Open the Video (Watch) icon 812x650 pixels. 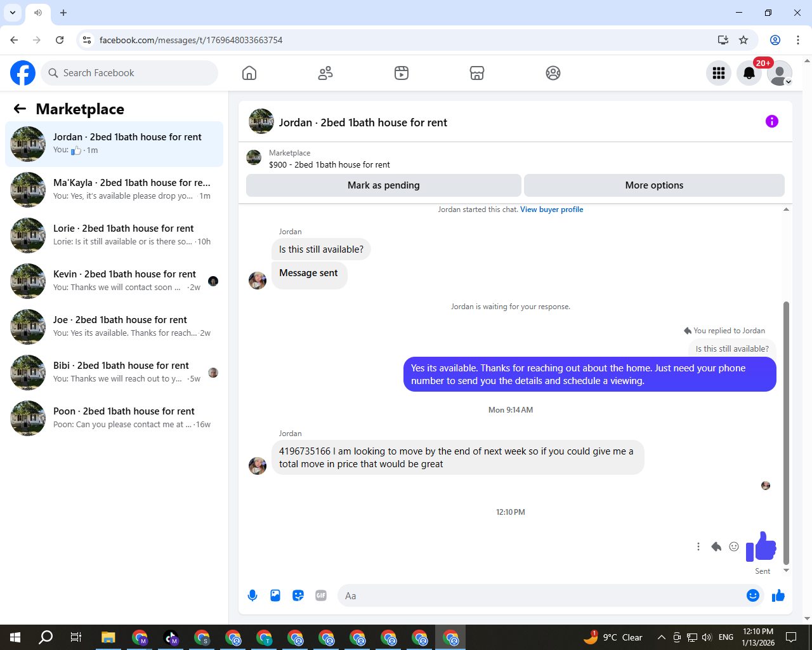(x=402, y=73)
